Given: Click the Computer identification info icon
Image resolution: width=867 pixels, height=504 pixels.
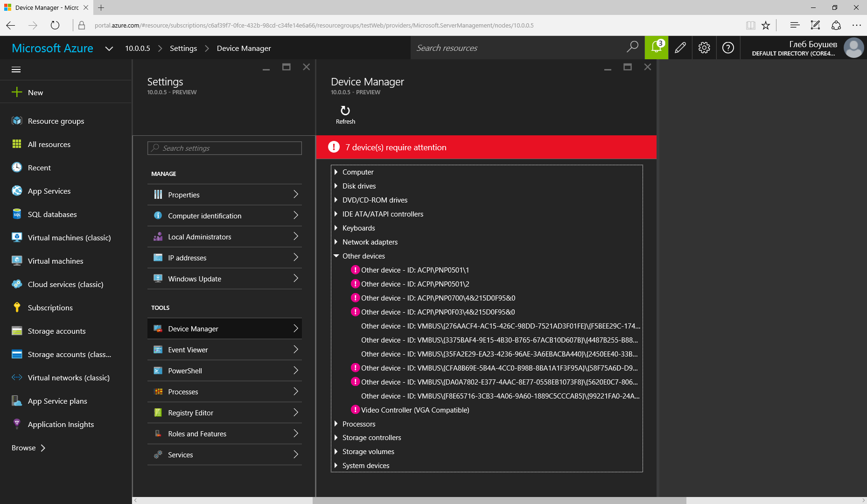Looking at the screenshot, I should [158, 216].
